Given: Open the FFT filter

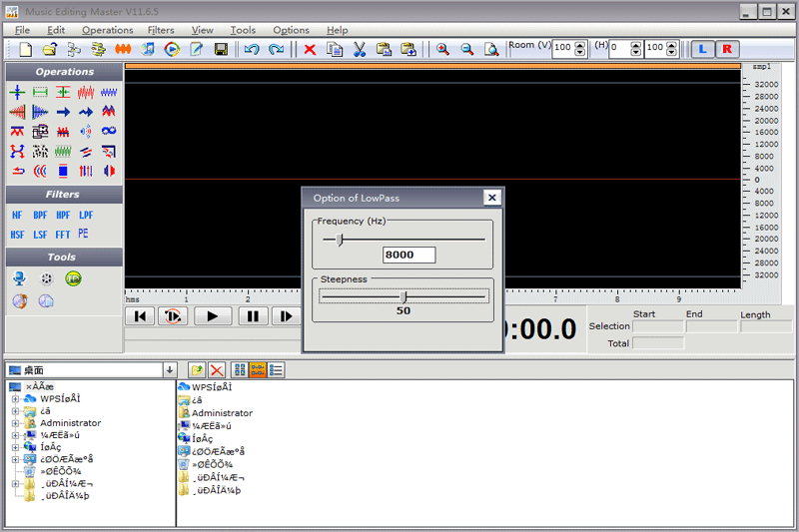Looking at the screenshot, I should click(x=63, y=235).
